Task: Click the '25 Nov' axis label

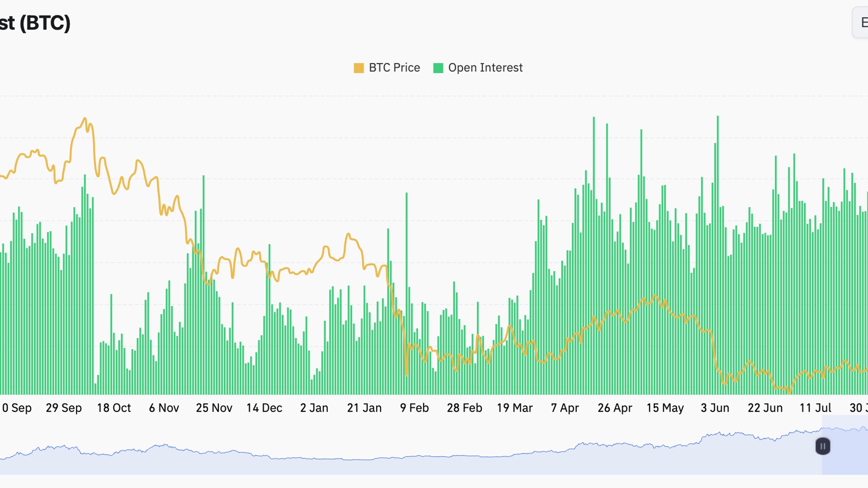Action: (x=214, y=408)
